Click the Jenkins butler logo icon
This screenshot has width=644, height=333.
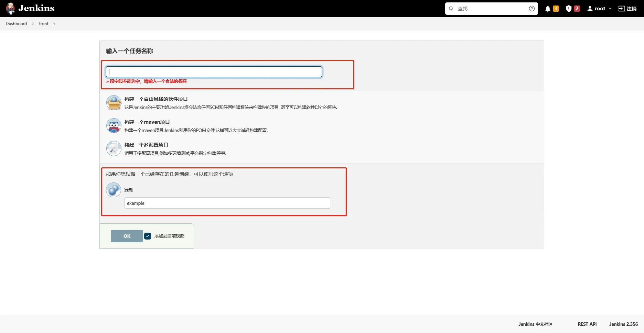11,8
